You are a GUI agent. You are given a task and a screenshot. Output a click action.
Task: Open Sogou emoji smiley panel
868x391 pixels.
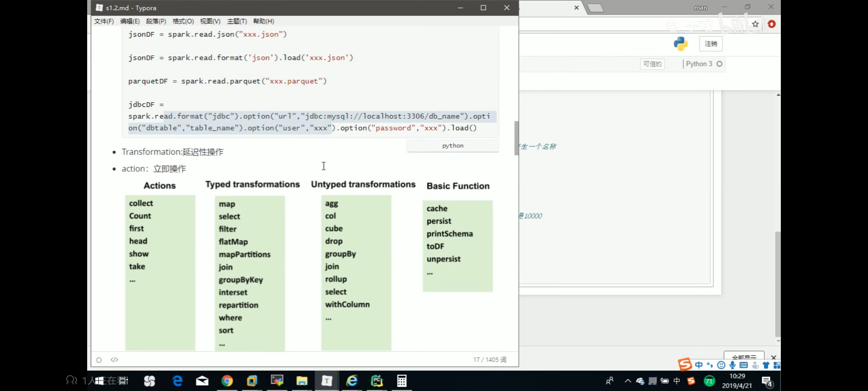click(x=721, y=365)
